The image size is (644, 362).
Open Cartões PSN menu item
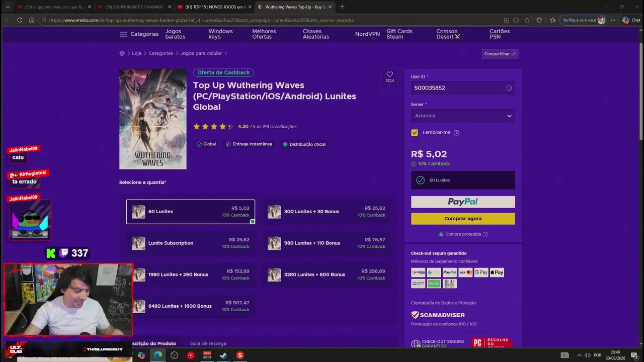pos(500,34)
